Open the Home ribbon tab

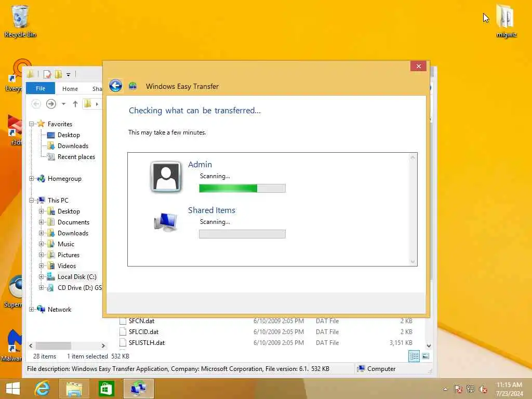click(x=70, y=88)
